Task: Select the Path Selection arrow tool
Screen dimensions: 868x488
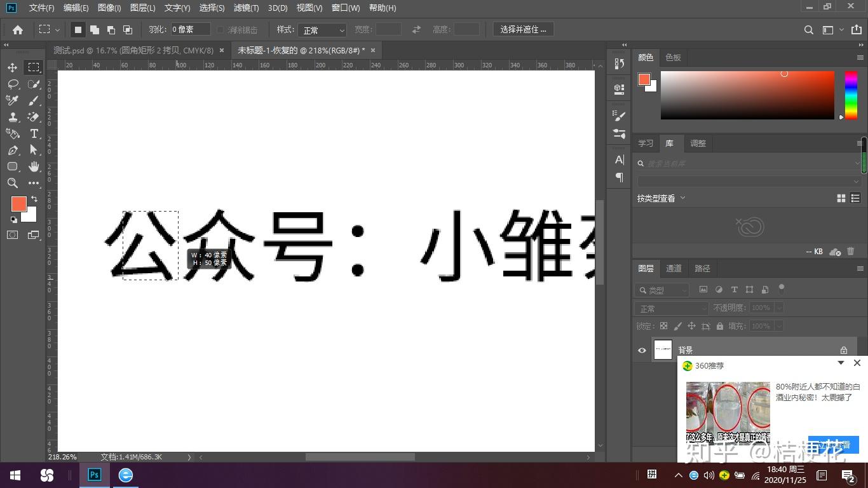Action: pyautogui.click(x=34, y=150)
